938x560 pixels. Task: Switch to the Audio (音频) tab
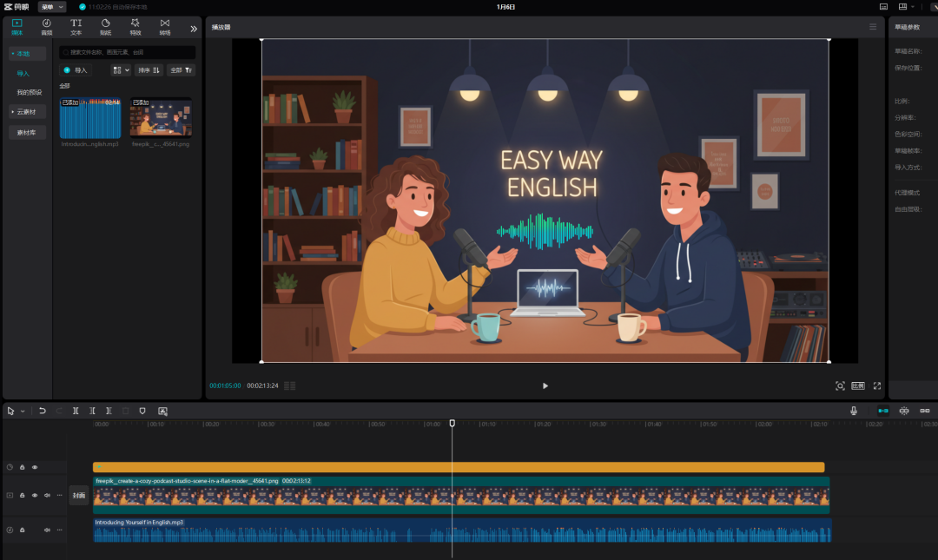pos(46,26)
